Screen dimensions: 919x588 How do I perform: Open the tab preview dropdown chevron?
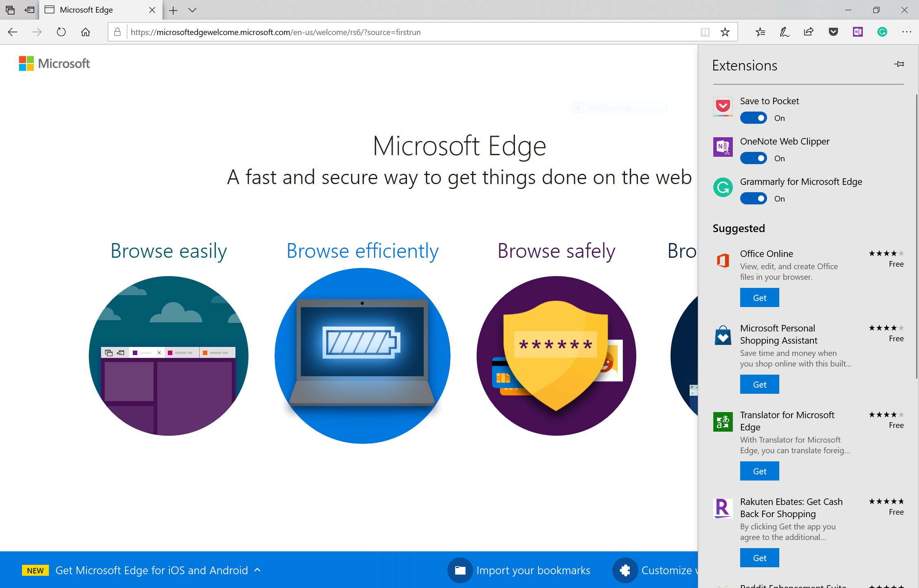pos(192,10)
